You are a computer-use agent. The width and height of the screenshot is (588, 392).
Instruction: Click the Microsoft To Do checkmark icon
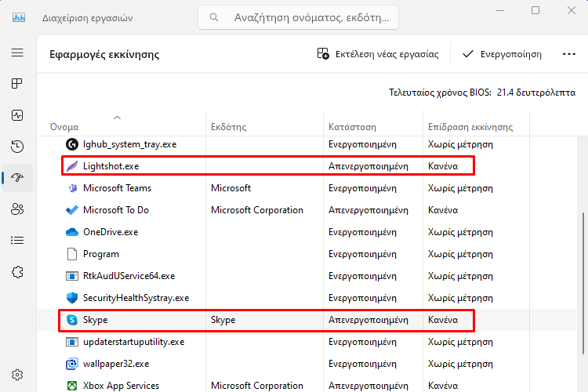[x=72, y=209]
